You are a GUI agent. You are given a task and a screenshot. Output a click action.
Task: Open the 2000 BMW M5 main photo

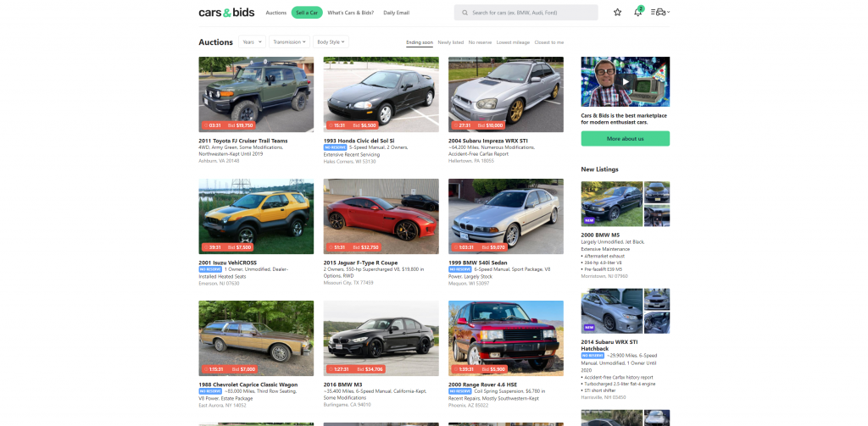pyautogui.click(x=612, y=203)
